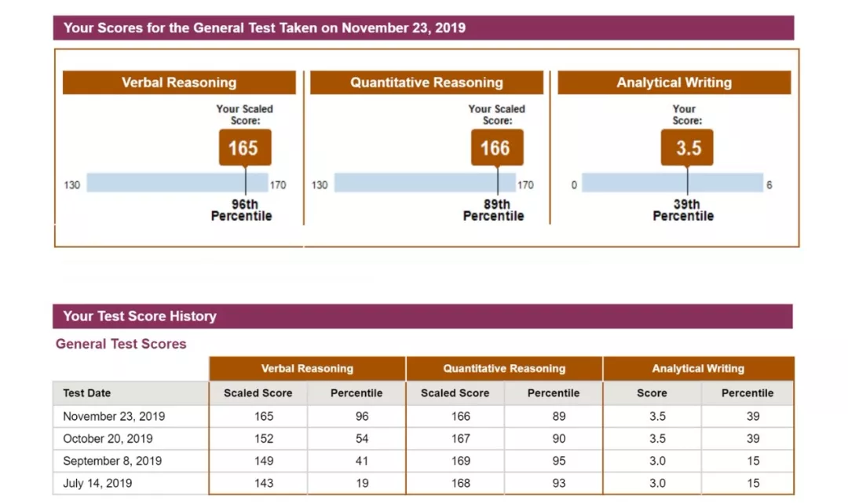Click the 3.5 Analytical Writing score badge
The height and width of the screenshot is (504, 848).
688,148
